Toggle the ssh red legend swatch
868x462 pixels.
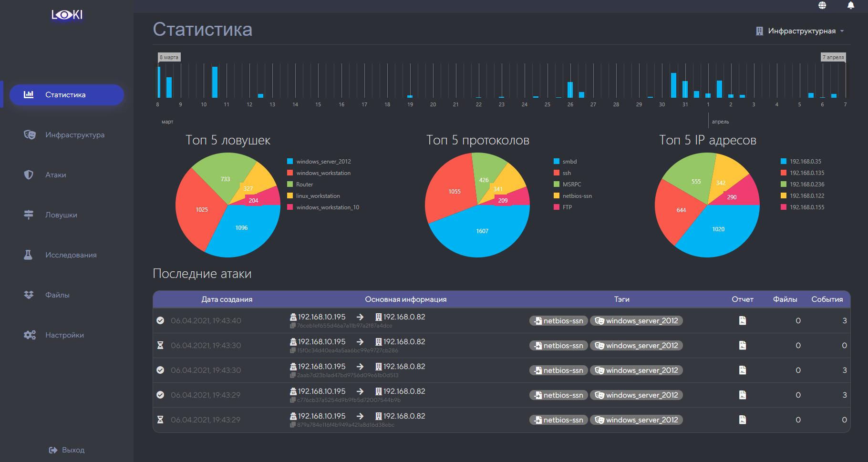click(557, 173)
